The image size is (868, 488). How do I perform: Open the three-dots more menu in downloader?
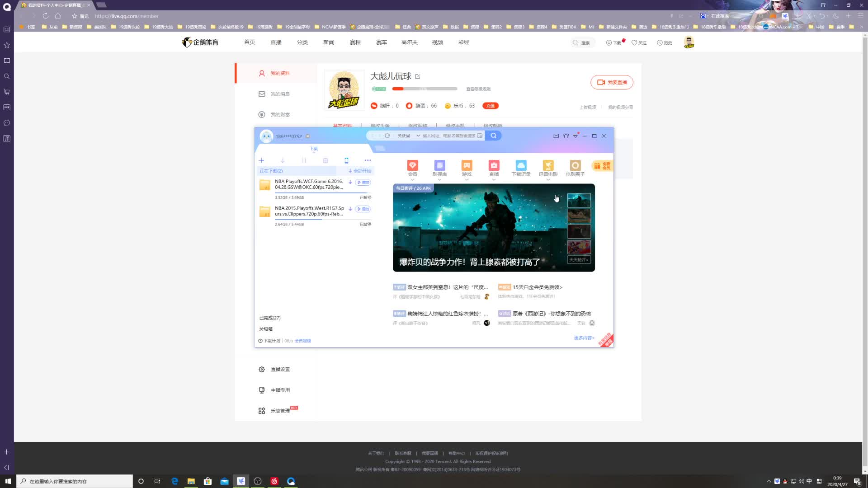click(x=368, y=160)
